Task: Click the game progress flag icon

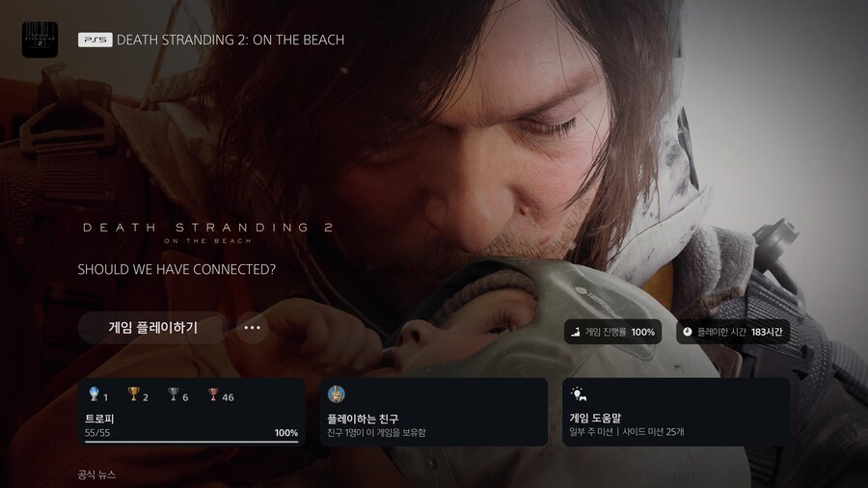Action: click(x=576, y=332)
